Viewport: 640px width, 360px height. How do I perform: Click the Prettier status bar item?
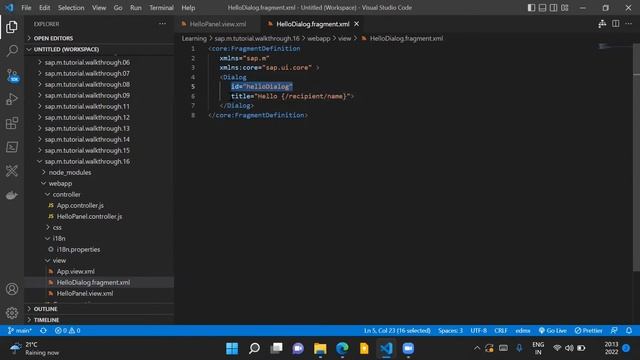pos(589,331)
